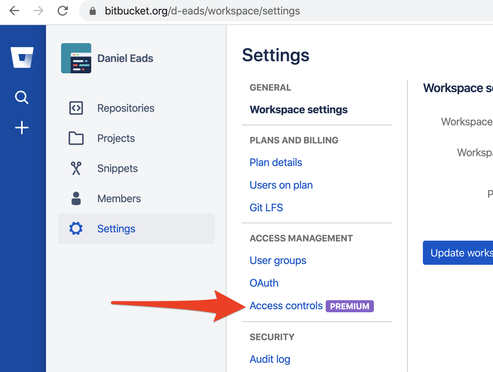The width and height of the screenshot is (493, 372).
Task: Open User groups settings
Action: [278, 260]
